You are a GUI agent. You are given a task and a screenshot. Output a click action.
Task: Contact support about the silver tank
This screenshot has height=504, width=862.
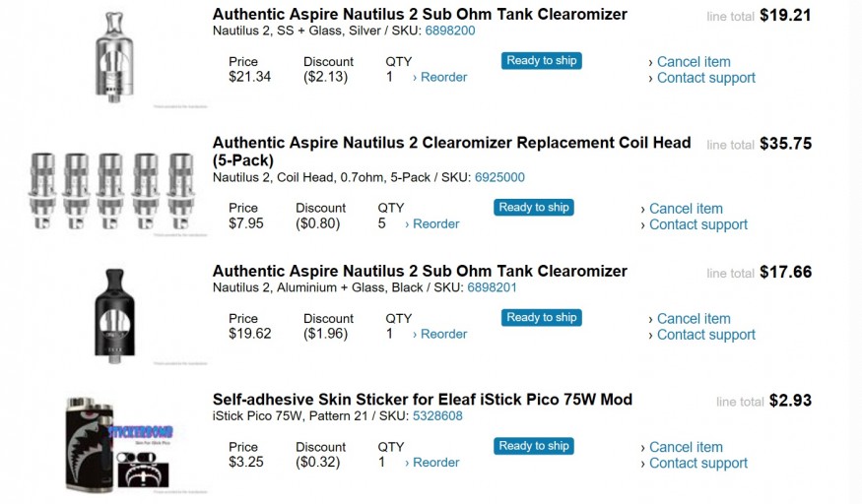click(706, 78)
